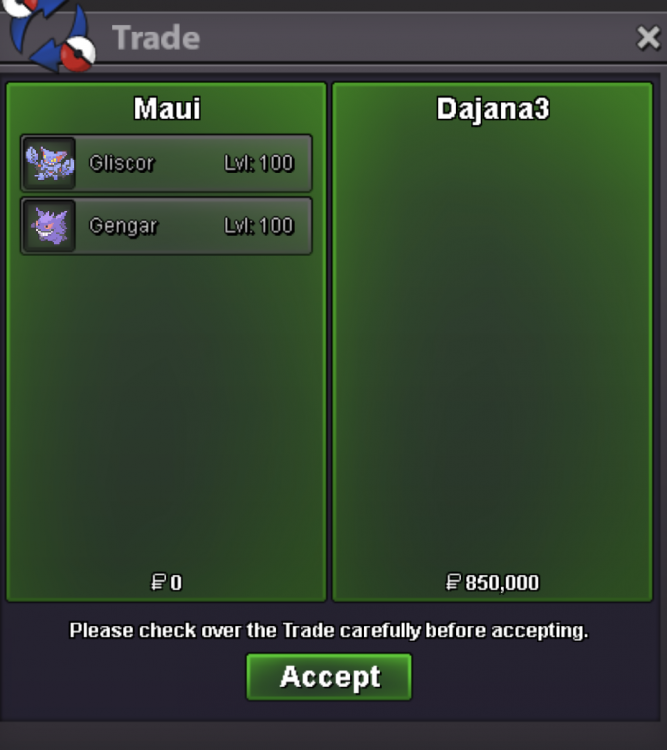This screenshot has width=667, height=750.
Task: Click the Accept button
Action: click(x=329, y=677)
